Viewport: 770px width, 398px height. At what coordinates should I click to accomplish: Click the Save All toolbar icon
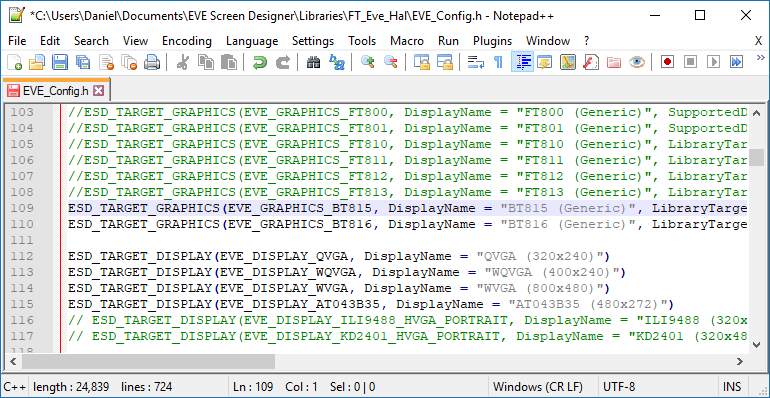pos(82,62)
